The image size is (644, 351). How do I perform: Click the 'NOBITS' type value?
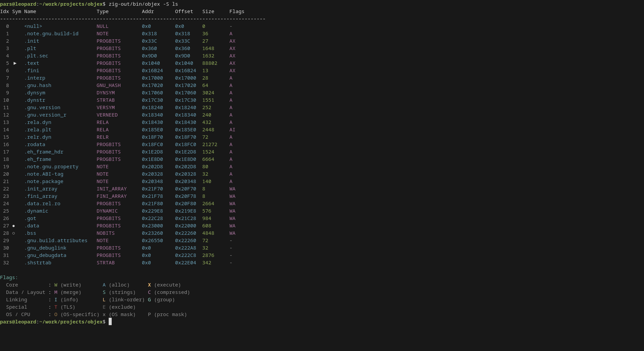pos(106,233)
